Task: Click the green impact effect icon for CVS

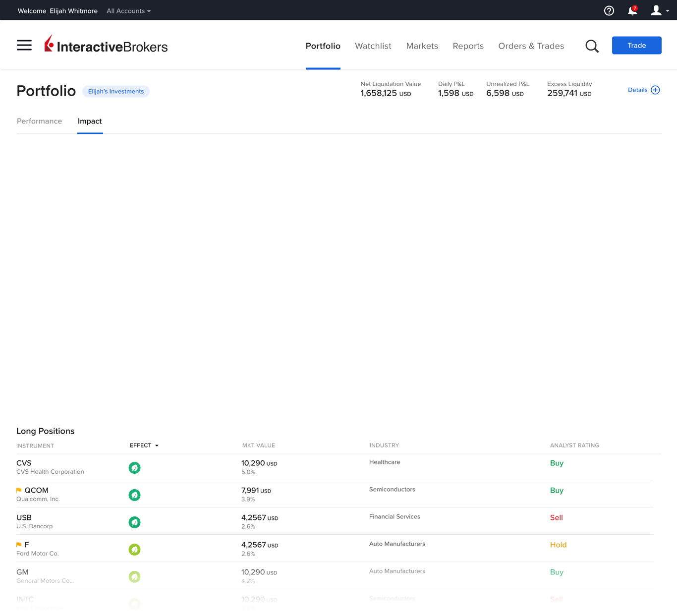Action: pos(134,467)
